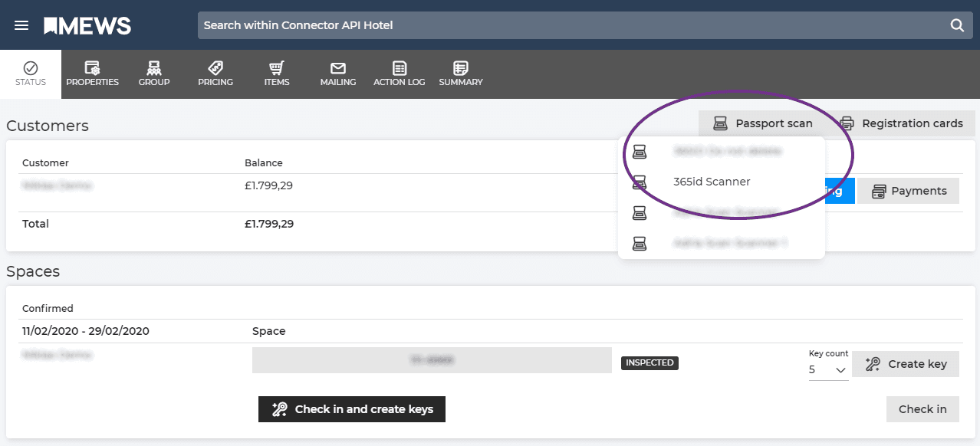This screenshot has height=446, width=980.
Task: Open the Properties tab
Action: click(x=92, y=74)
